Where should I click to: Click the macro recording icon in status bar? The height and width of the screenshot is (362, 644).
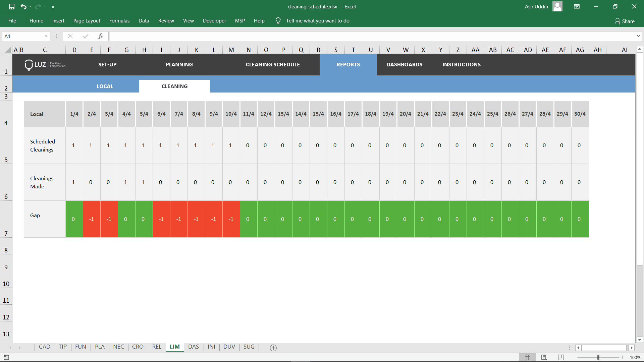pyautogui.click(x=6, y=357)
